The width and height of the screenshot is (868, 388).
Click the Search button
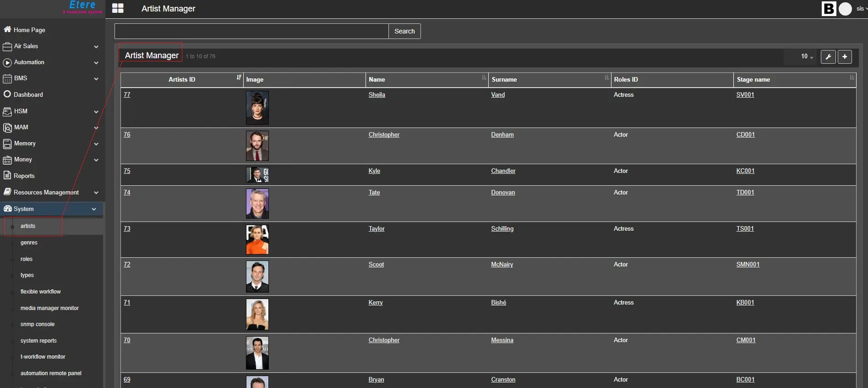coord(404,31)
